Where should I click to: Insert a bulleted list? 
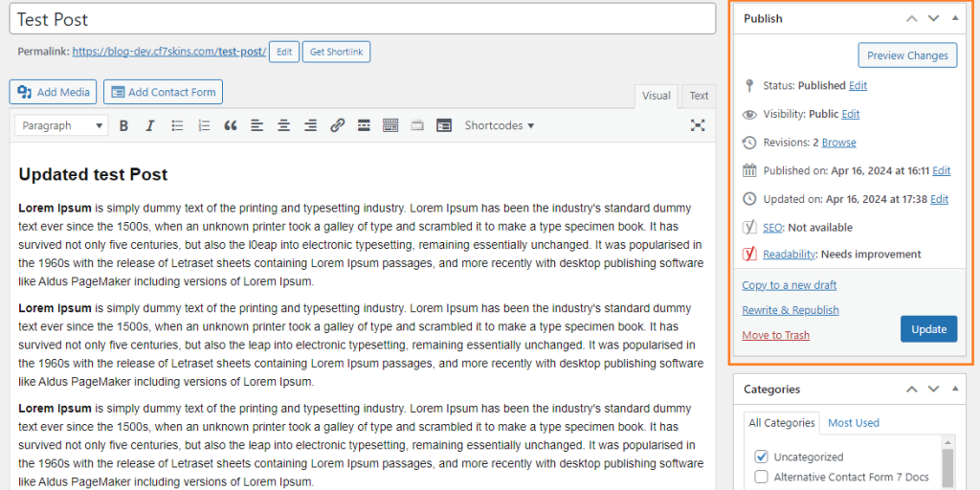177,125
